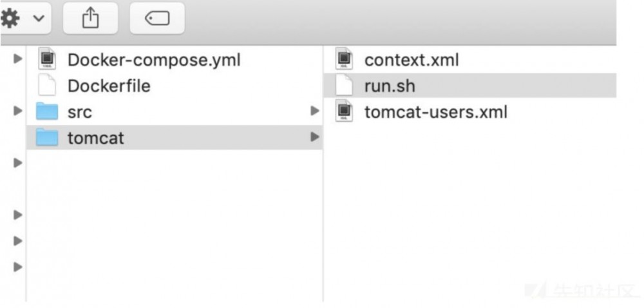Click the tomcat folder name
Screen dimensions: 644x308
(96, 138)
